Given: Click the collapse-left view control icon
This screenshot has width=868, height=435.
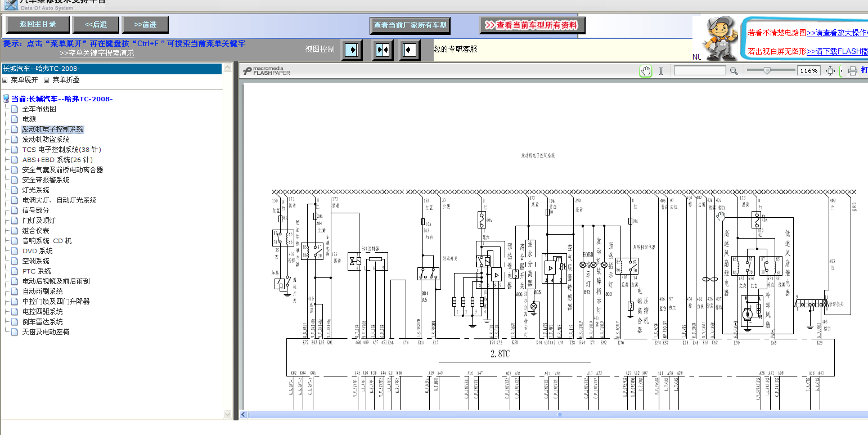Looking at the screenshot, I should pyautogui.click(x=410, y=50).
